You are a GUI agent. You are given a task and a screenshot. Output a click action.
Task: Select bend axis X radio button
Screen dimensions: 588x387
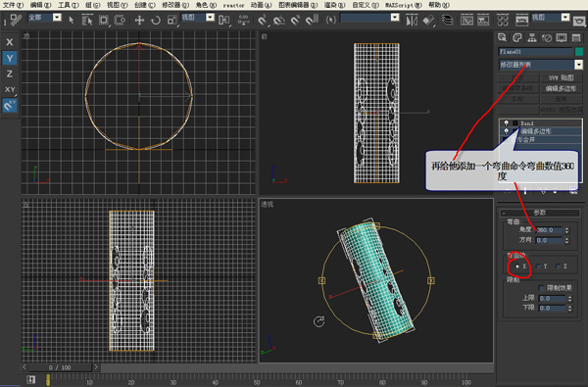pyautogui.click(x=517, y=266)
